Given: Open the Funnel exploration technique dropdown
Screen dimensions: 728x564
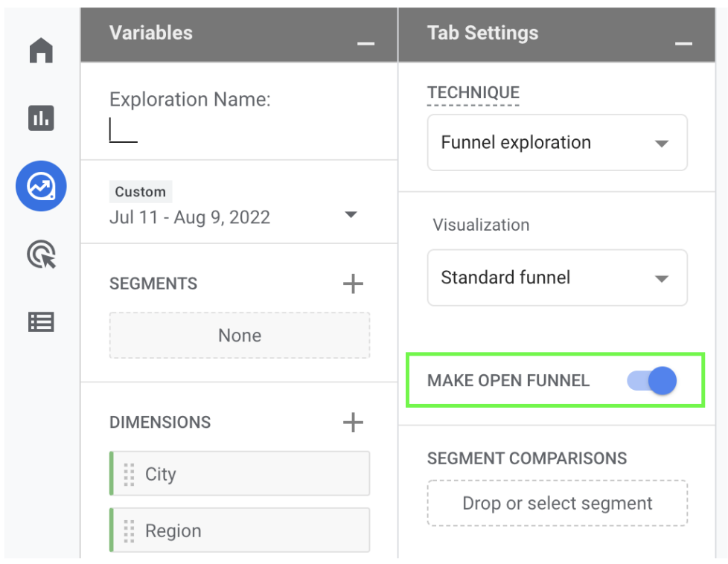Looking at the screenshot, I should click(x=557, y=143).
